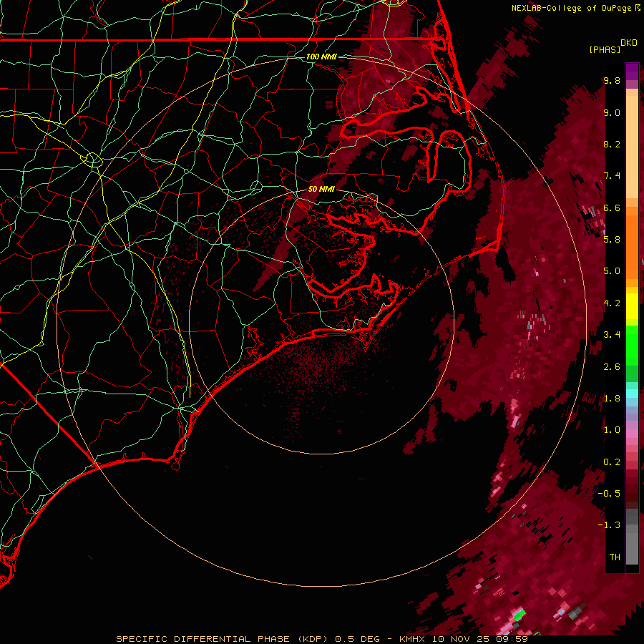Click the bright green radar echo offshore

pos(519,615)
